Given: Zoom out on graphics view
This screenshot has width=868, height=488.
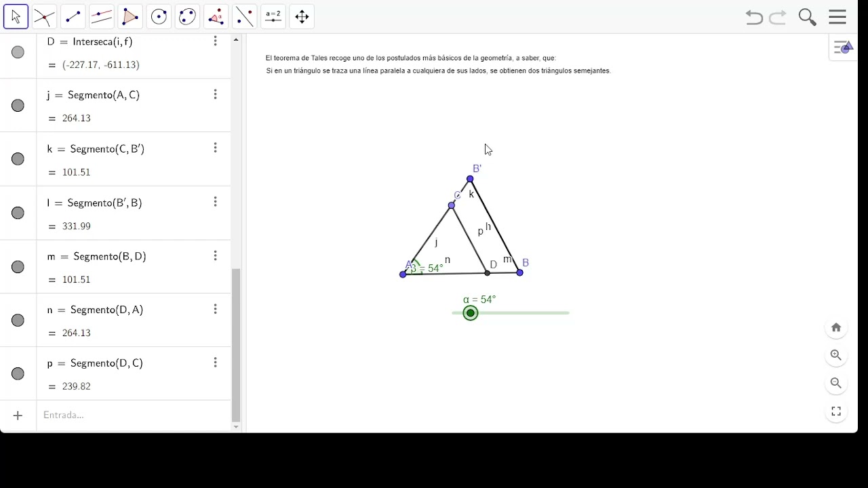Looking at the screenshot, I should point(836,383).
